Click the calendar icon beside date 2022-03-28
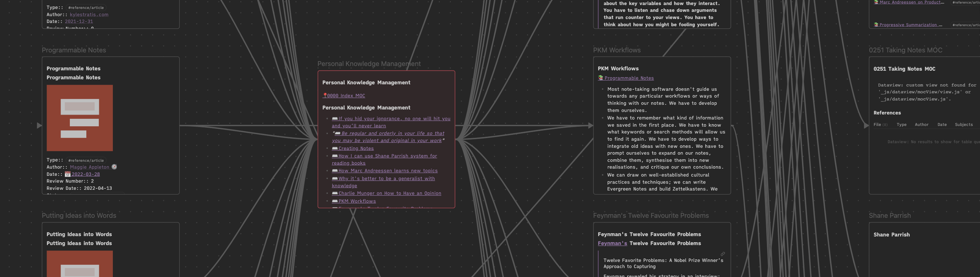This screenshot has width=980, height=277. [x=68, y=174]
